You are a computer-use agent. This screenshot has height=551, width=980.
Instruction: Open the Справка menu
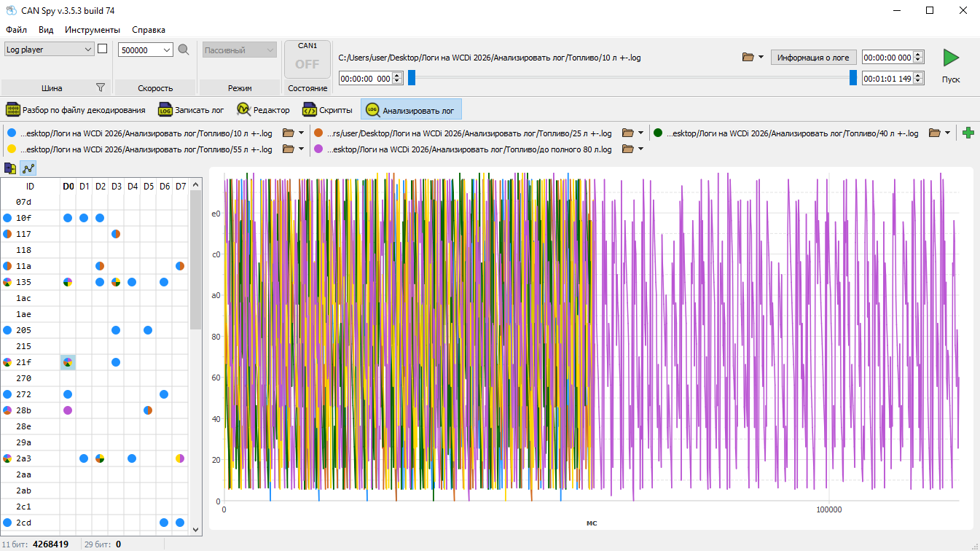coord(149,30)
